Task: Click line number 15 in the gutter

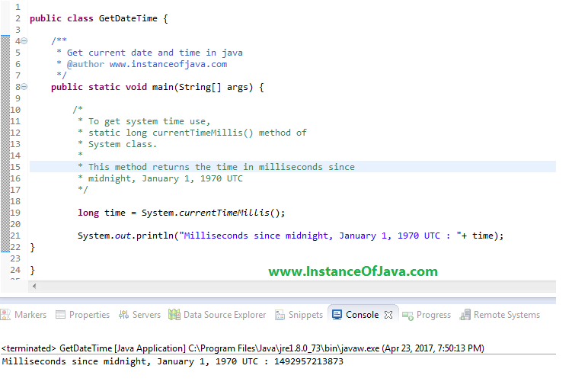Action: (x=15, y=167)
